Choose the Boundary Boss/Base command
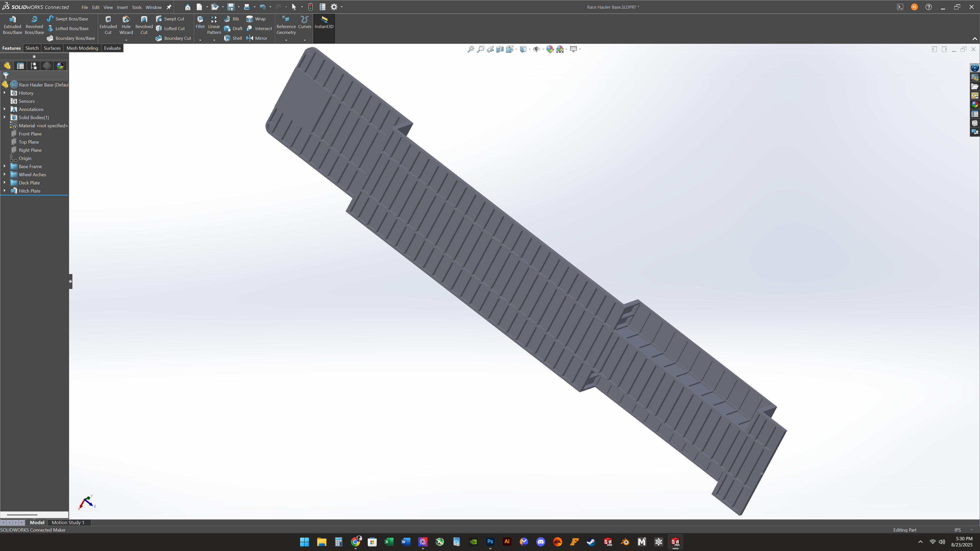Screen dimensions: 980x551 point(71,38)
